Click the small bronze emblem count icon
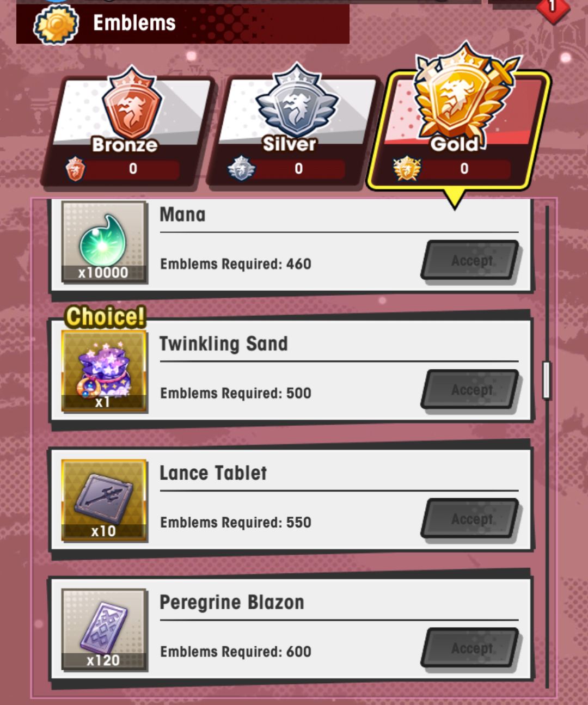 [x=76, y=169]
